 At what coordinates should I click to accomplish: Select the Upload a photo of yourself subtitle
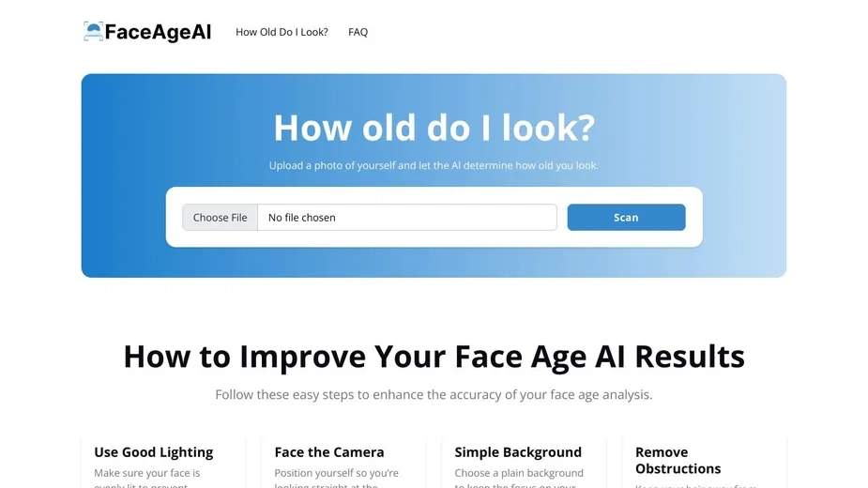click(x=434, y=165)
